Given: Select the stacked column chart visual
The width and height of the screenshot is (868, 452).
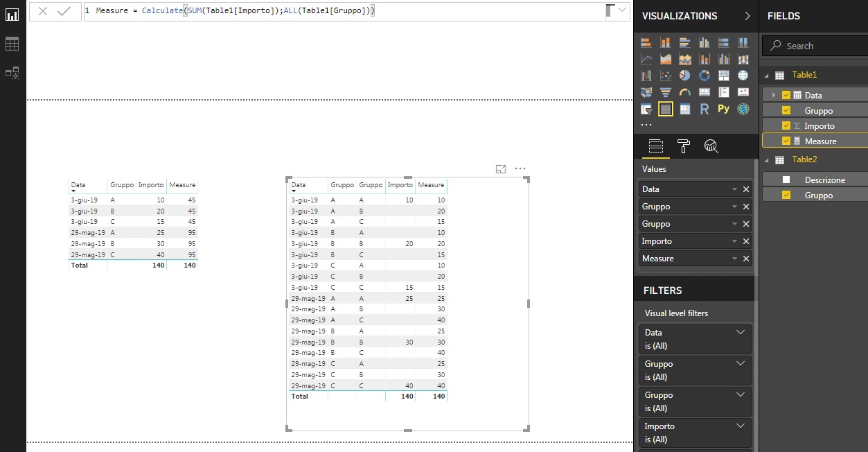Looking at the screenshot, I should 666,42.
